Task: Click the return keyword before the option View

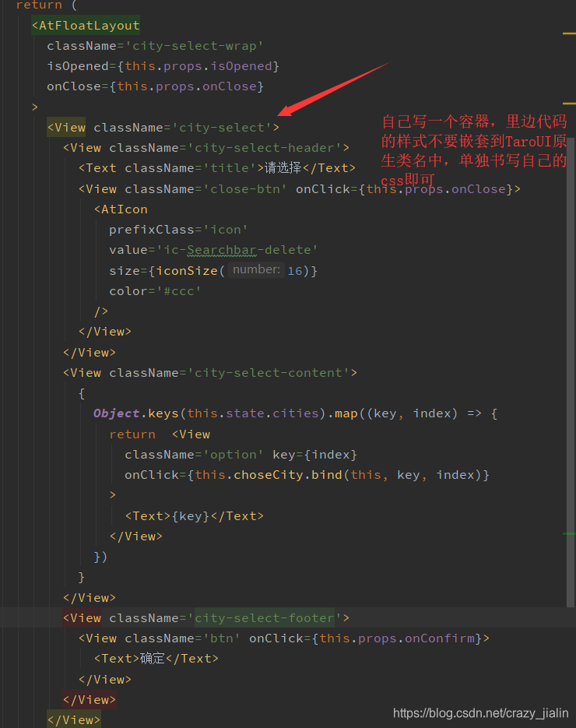Action: 132,434
